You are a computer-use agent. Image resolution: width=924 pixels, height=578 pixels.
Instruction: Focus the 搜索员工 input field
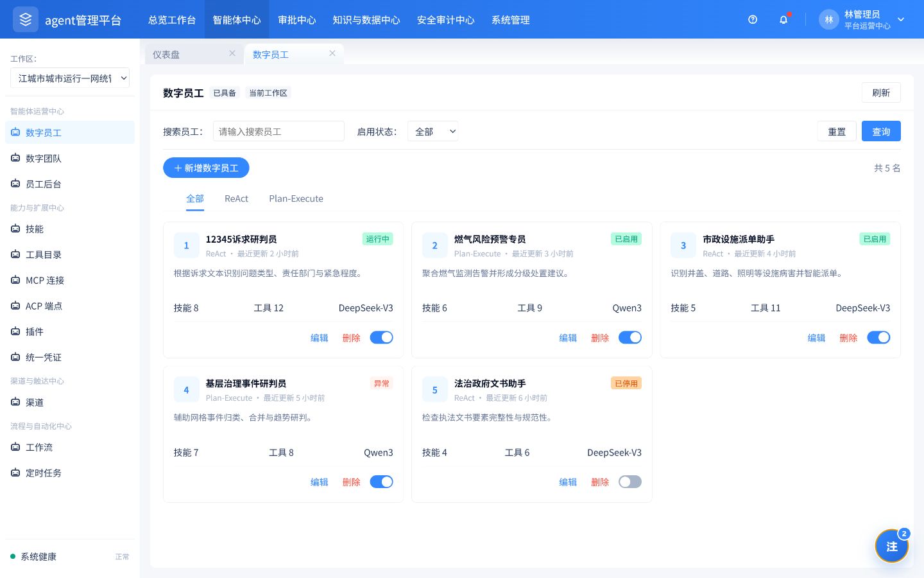point(278,131)
